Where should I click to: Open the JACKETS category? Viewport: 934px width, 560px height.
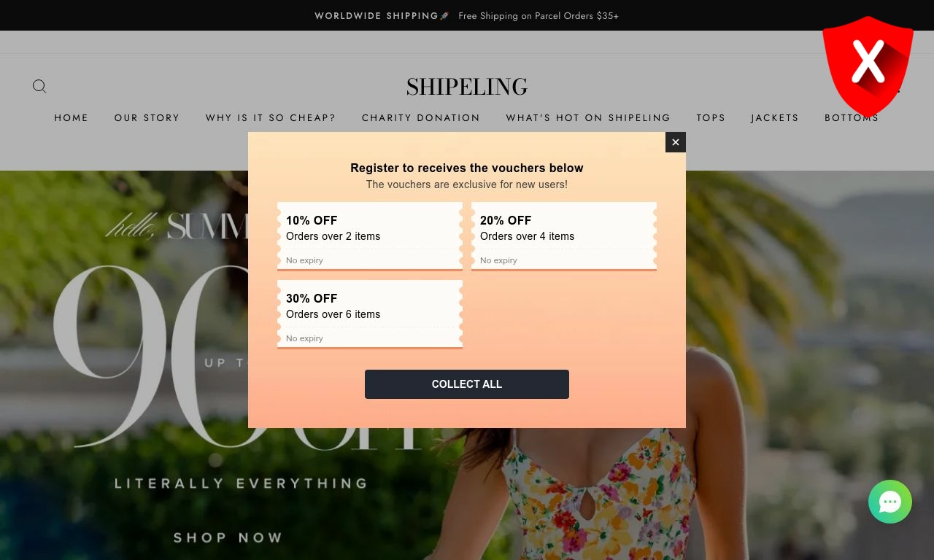(775, 117)
